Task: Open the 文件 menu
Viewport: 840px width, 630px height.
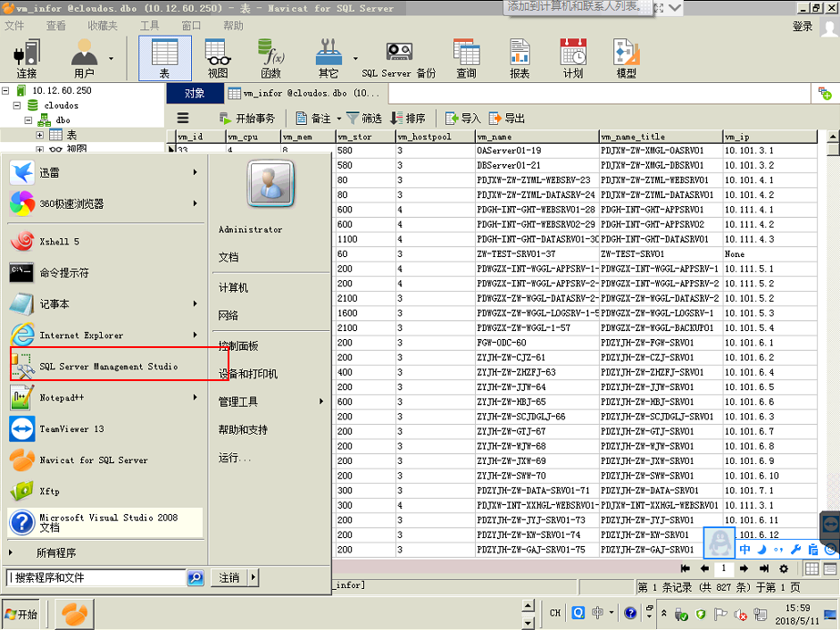Action: pyautogui.click(x=14, y=26)
